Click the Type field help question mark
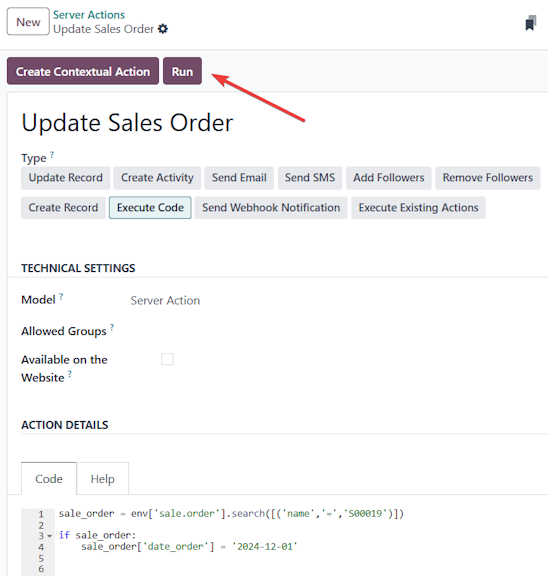 point(52,155)
